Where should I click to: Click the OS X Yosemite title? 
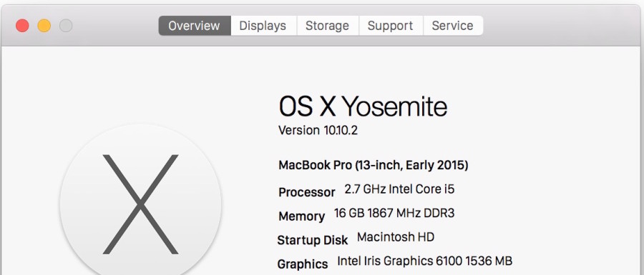pyautogui.click(x=363, y=106)
